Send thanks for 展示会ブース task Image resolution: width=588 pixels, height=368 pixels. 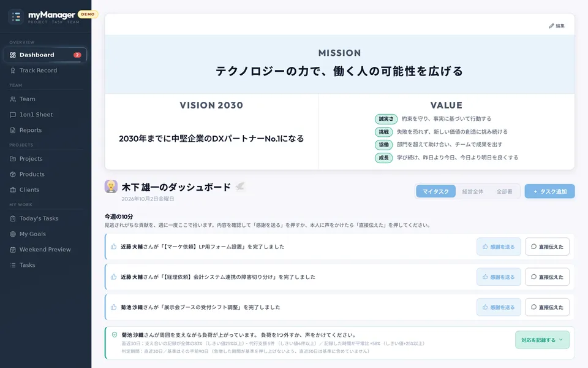[x=499, y=307]
